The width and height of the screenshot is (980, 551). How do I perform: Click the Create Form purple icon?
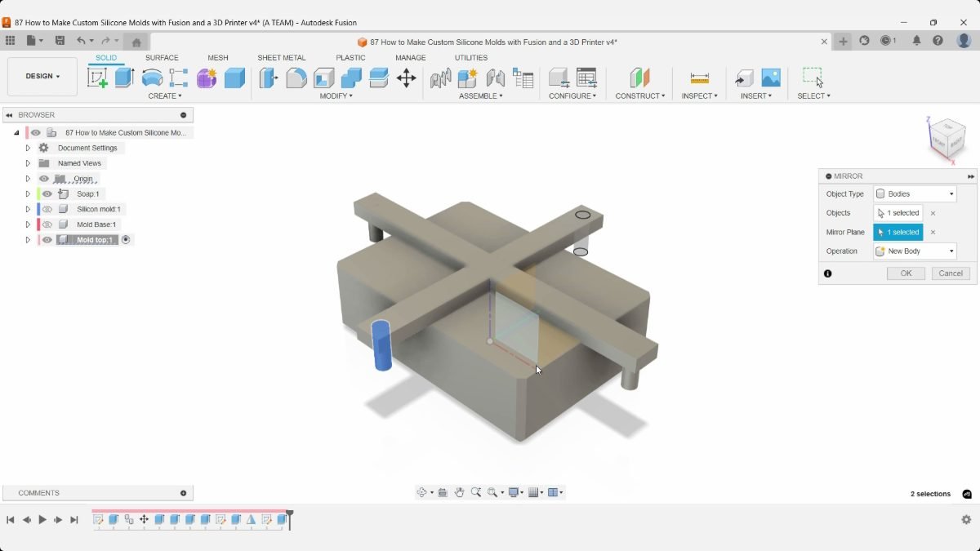pos(207,78)
